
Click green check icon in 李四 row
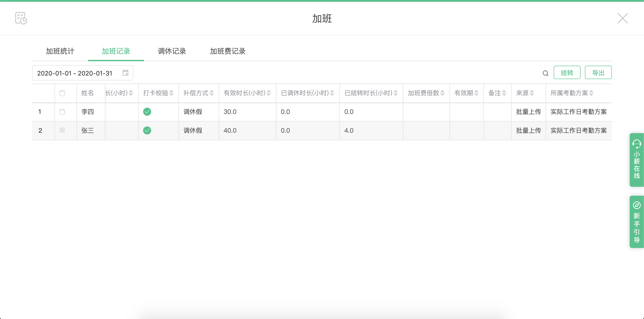coord(147,112)
